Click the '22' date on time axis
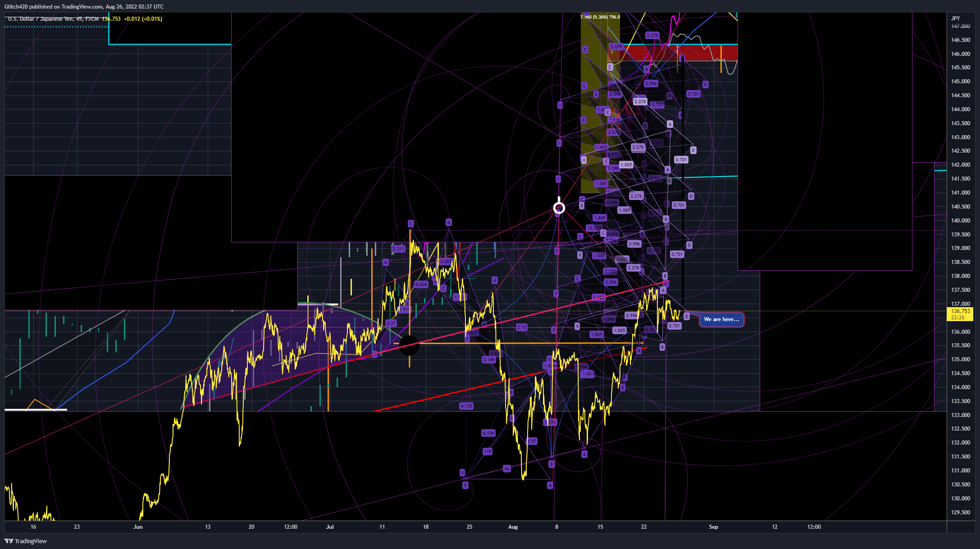Viewport: 980px width, 549px height. pos(643,527)
